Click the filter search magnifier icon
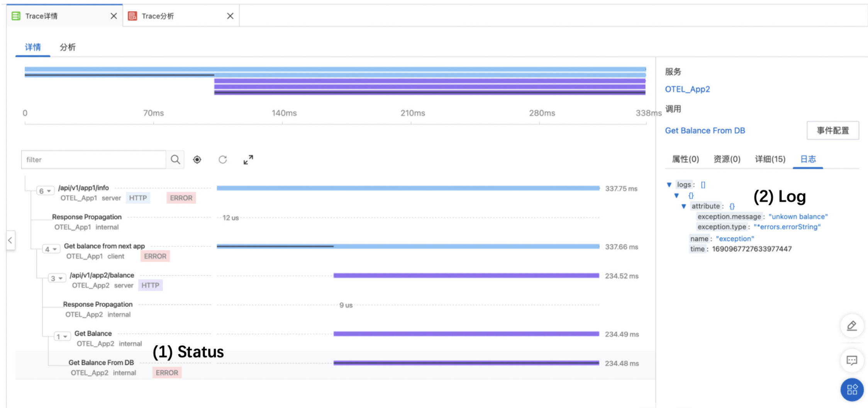 click(175, 160)
